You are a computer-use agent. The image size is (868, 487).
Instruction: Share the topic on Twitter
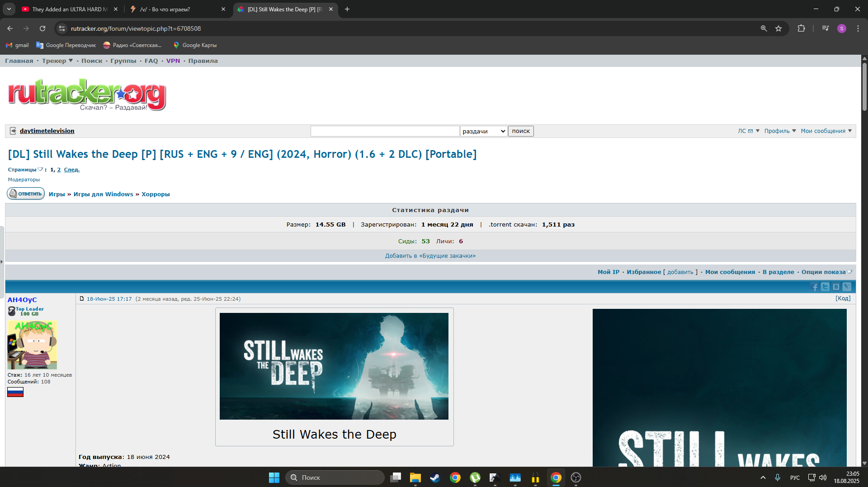tap(826, 287)
